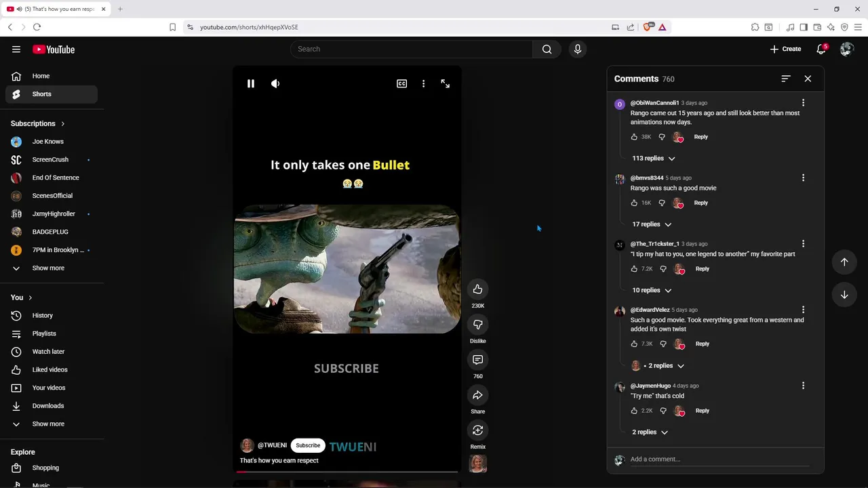Like the Short with 230K likes

pos(478,289)
